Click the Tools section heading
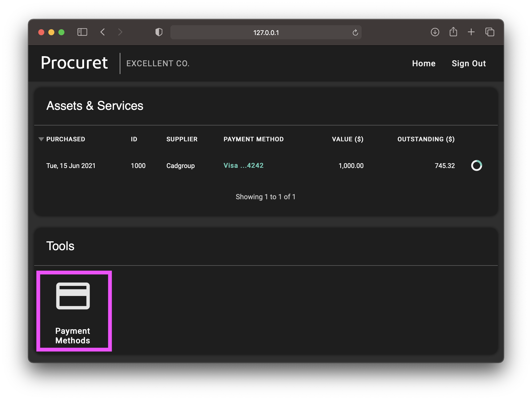The image size is (532, 400). tap(60, 246)
